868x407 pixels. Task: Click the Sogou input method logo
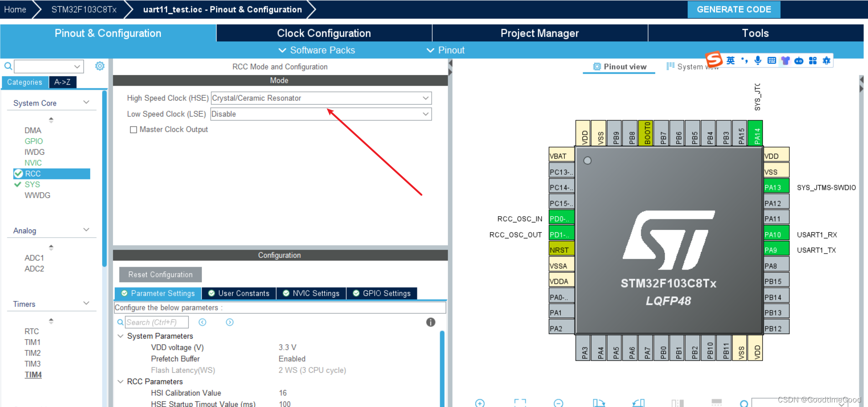tap(714, 59)
